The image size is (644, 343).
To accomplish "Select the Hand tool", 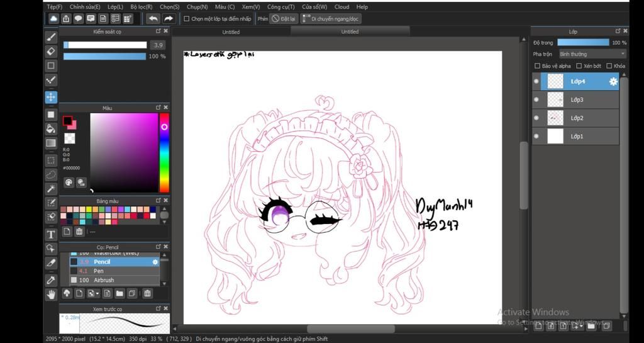I will [51, 295].
